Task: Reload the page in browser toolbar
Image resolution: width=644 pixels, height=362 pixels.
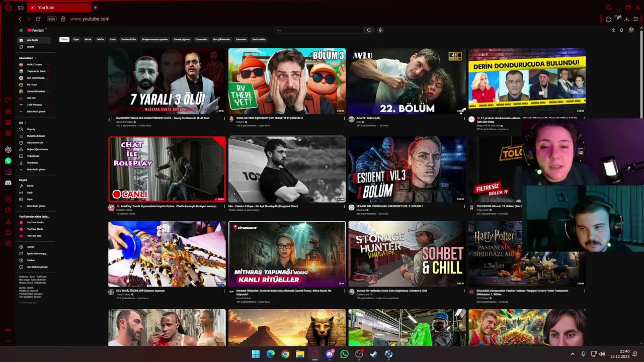Action: point(38,19)
